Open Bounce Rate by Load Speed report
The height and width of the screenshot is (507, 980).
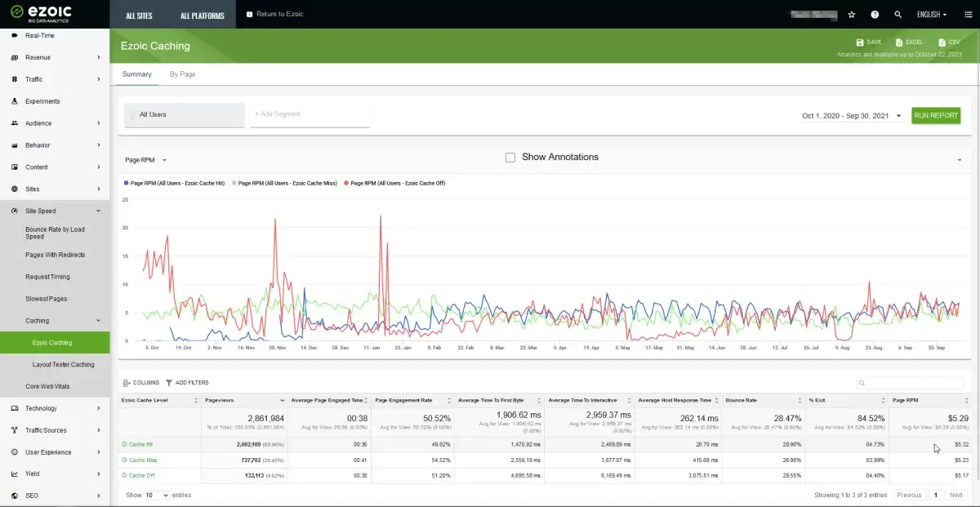(x=55, y=233)
